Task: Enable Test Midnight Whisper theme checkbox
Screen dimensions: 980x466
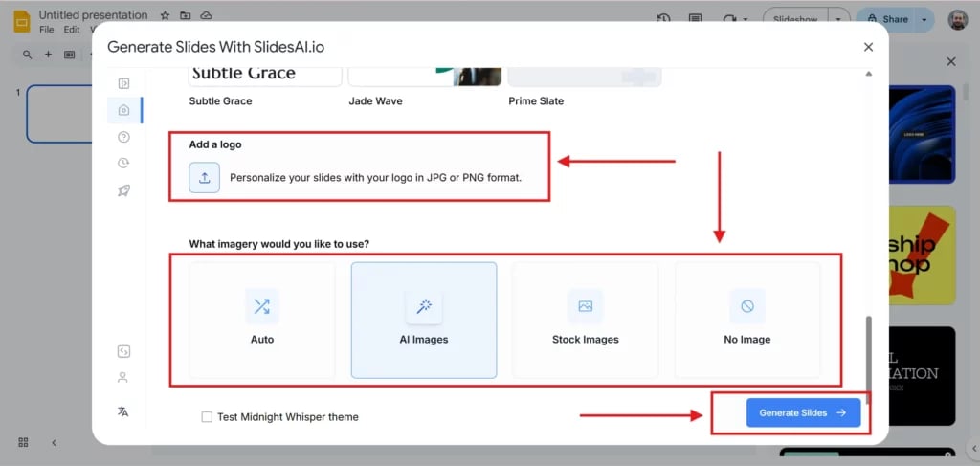Action: 207,416
